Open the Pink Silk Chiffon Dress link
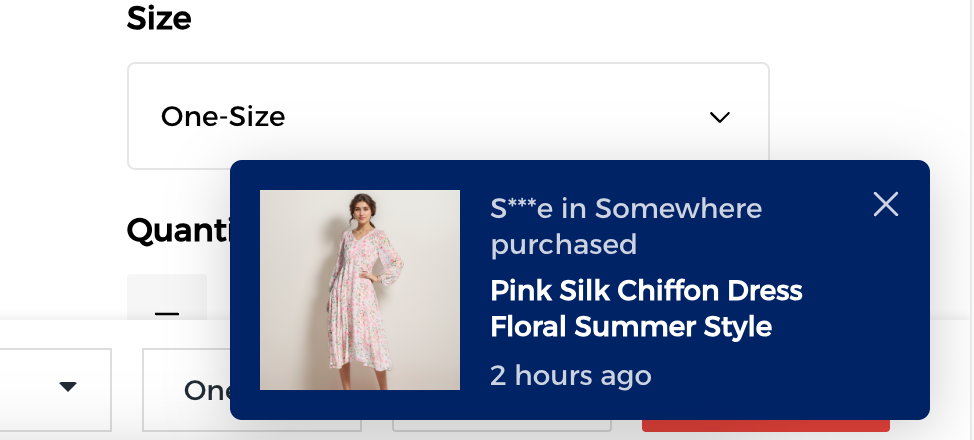 [646, 291]
